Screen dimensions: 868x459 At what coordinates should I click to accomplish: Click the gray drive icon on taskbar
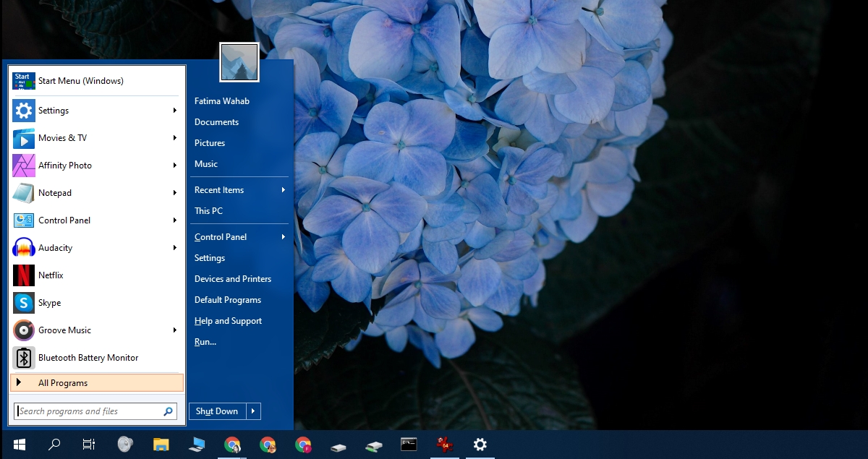(339, 446)
